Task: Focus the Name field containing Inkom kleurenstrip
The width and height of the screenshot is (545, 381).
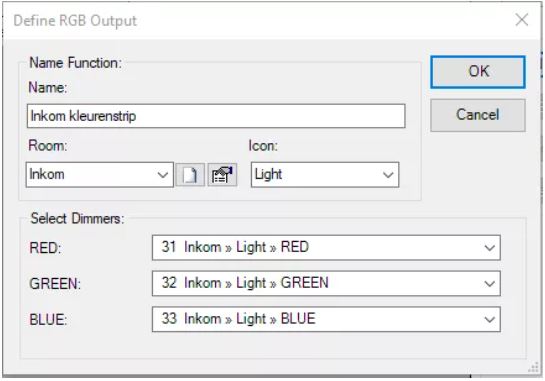Action: point(216,116)
